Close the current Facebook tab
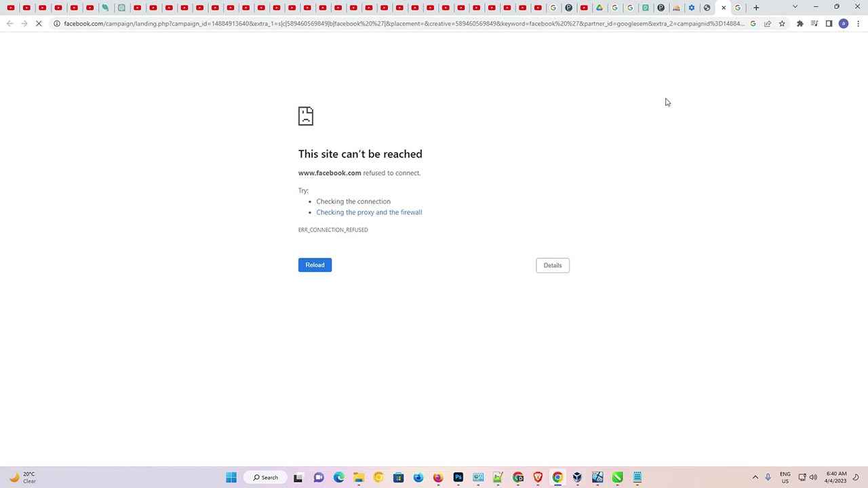This screenshot has width=868, height=488. [x=724, y=8]
